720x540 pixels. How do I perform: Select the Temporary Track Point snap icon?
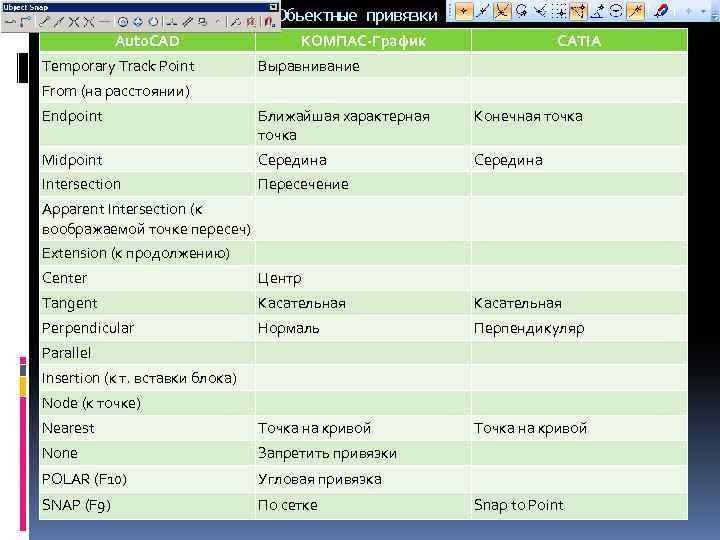coord(10,22)
